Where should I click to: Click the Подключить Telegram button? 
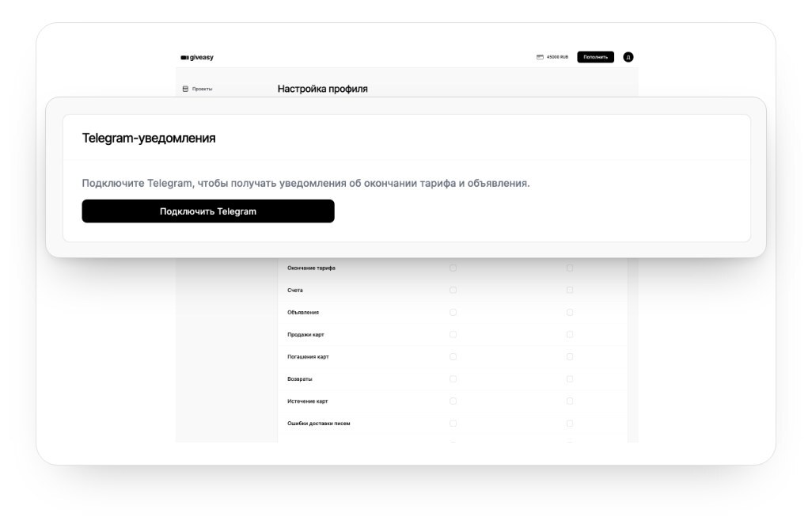pos(208,211)
